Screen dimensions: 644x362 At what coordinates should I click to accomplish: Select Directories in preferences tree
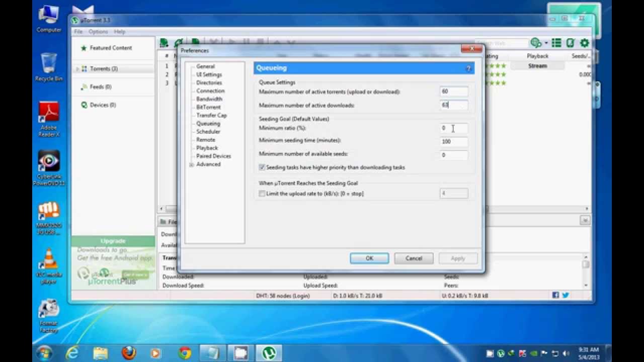[209, 82]
